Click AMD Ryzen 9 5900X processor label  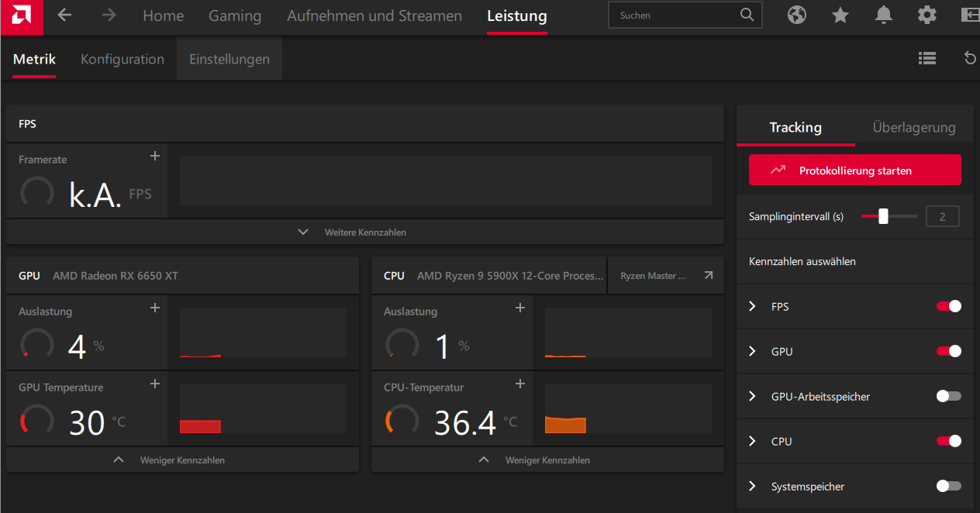pos(511,276)
